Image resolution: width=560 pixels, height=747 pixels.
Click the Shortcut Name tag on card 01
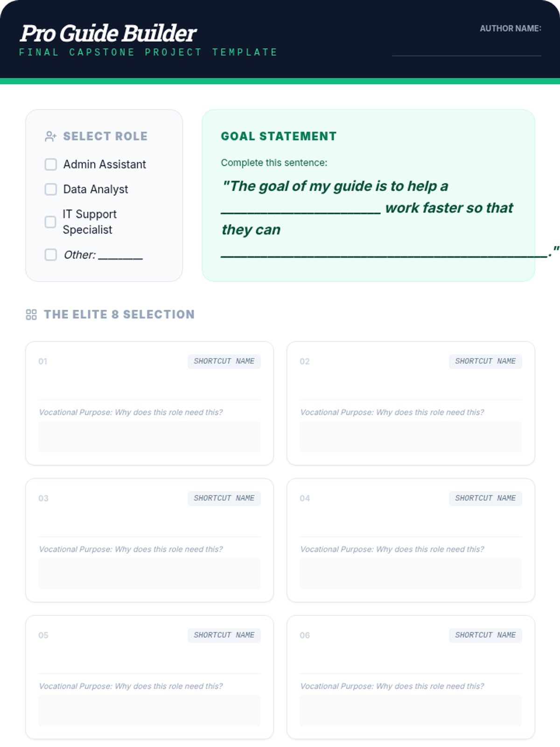pos(224,361)
